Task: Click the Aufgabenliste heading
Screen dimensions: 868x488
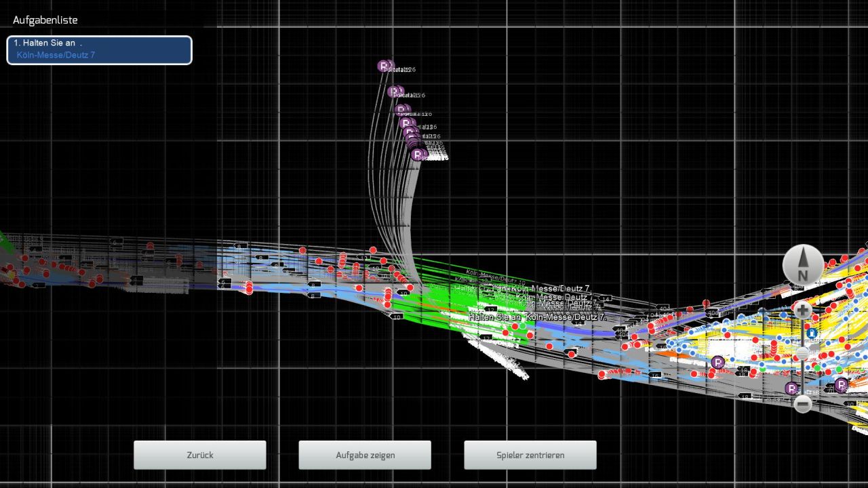Action: point(45,20)
